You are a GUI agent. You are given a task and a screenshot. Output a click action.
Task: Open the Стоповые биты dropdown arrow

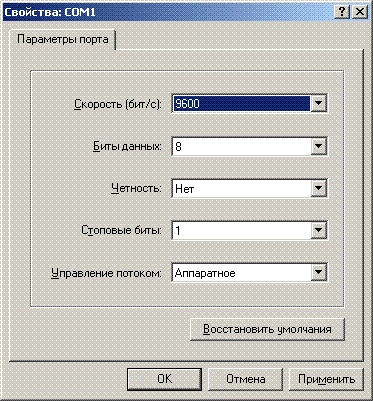(319, 230)
